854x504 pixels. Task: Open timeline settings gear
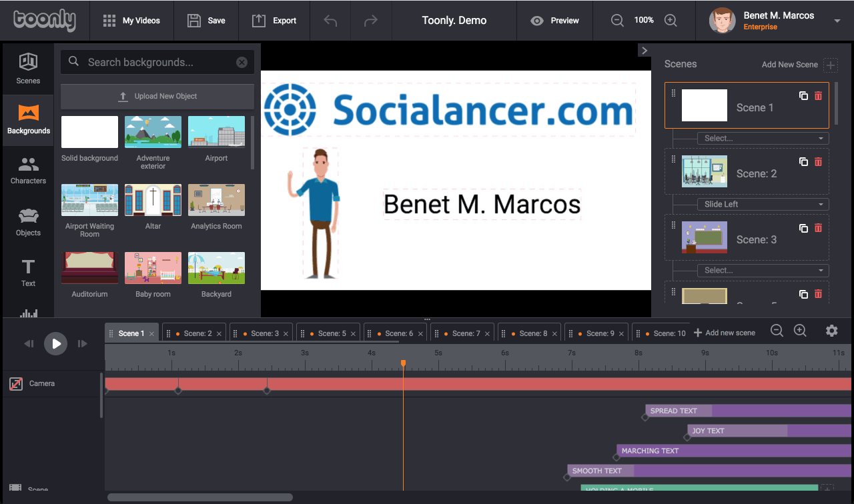(x=831, y=331)
